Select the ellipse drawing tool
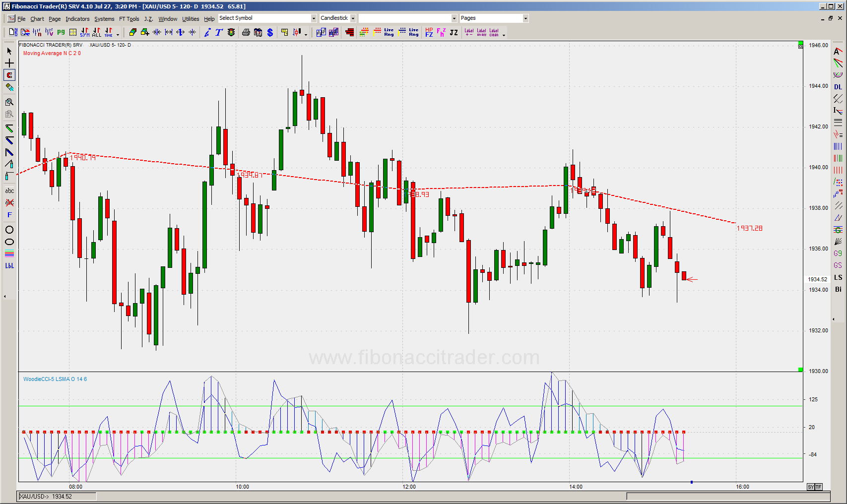Viewport: 847px width, 504px height. (9, 242)
